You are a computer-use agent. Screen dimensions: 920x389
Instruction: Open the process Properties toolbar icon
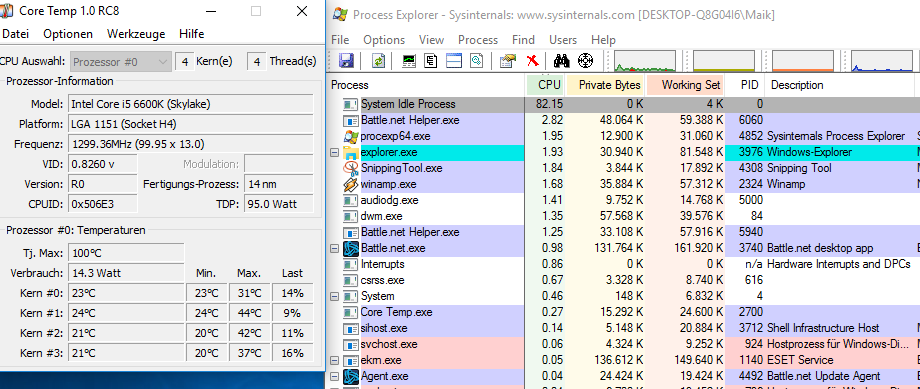(x=507, y=60)
